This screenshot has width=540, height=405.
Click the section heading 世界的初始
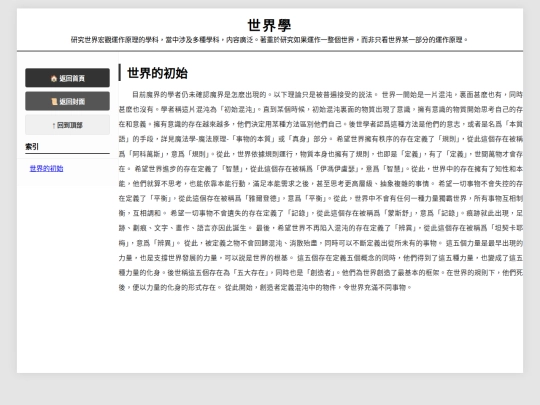point(157,73)
